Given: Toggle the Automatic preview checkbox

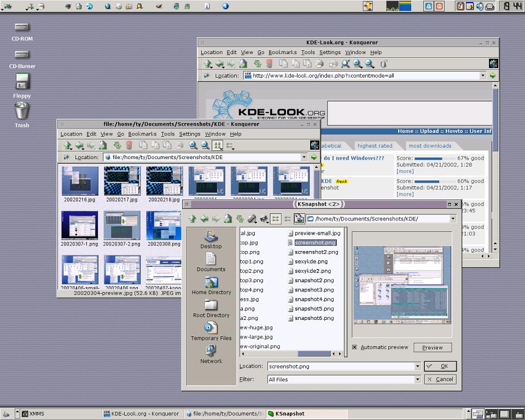Looking at the screenshot, I should (x=354, y=347).
